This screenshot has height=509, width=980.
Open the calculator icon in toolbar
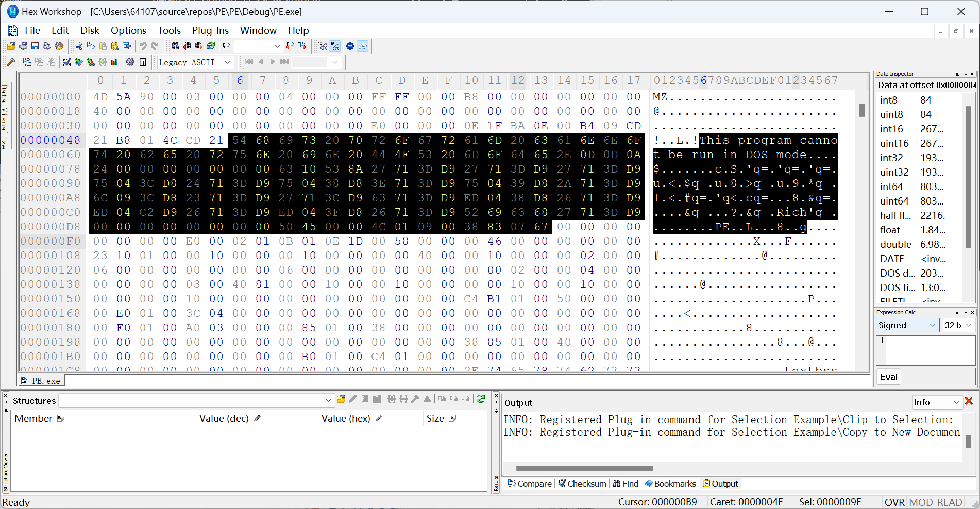click(143, 62)
